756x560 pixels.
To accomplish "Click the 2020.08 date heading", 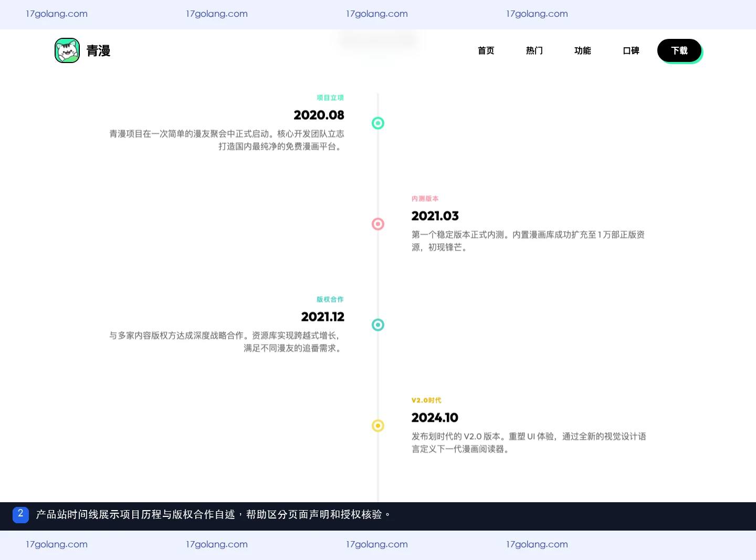I will [x=319, y=115].
